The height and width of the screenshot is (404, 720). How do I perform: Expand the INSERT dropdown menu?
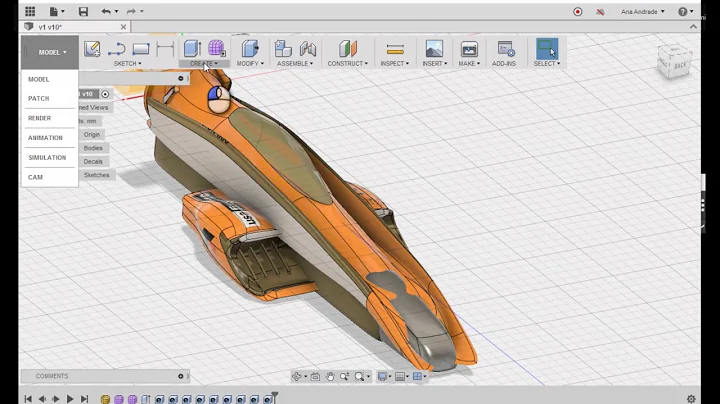tap(434, 63)
